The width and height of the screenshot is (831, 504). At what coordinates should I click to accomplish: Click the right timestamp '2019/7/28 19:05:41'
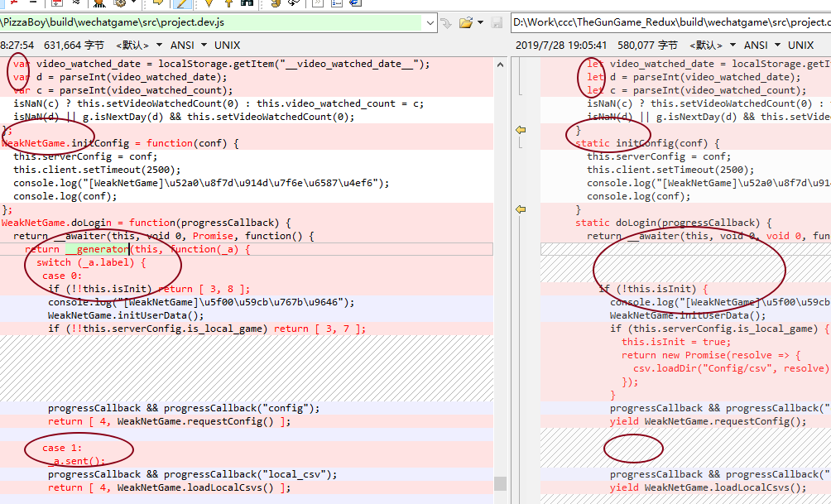tap(561, 45)
